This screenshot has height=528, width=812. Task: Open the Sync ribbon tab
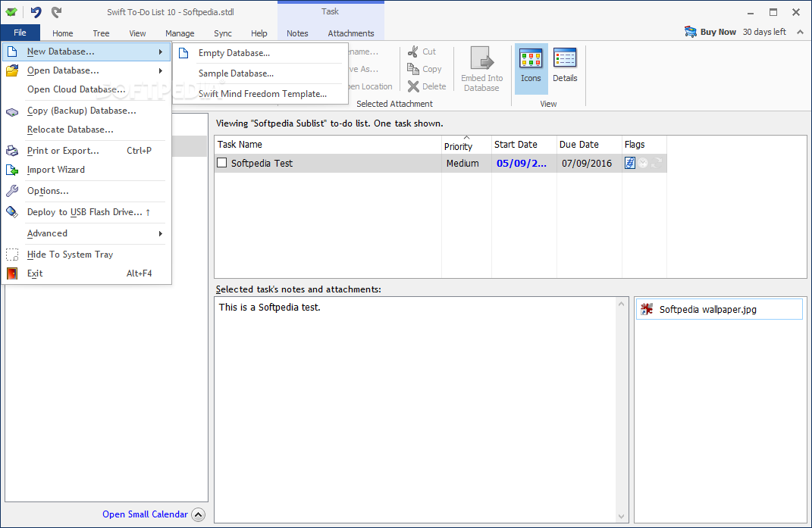pyautogui.click(x=223, y=33)
